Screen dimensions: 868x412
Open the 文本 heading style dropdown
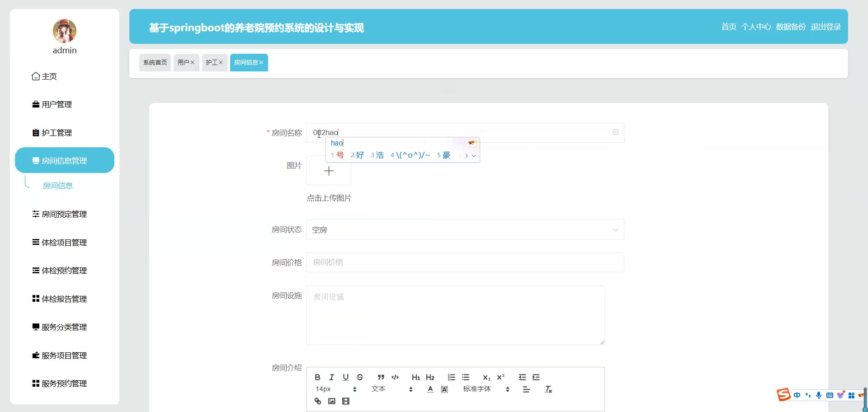pos(392,389)
